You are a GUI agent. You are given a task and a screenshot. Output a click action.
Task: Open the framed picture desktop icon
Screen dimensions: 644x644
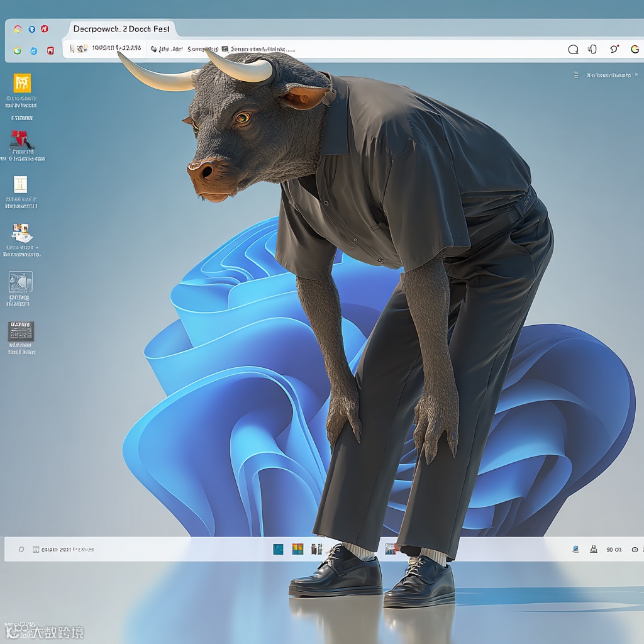21,282
